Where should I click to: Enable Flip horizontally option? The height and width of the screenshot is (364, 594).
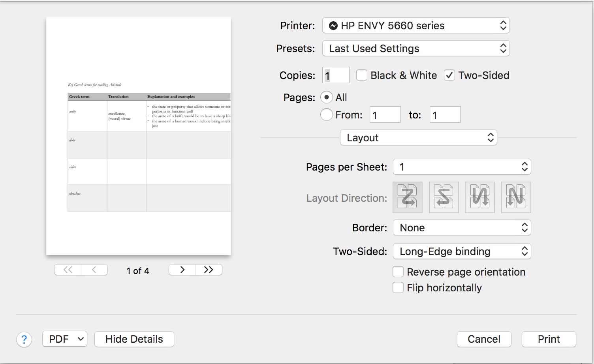398,288
